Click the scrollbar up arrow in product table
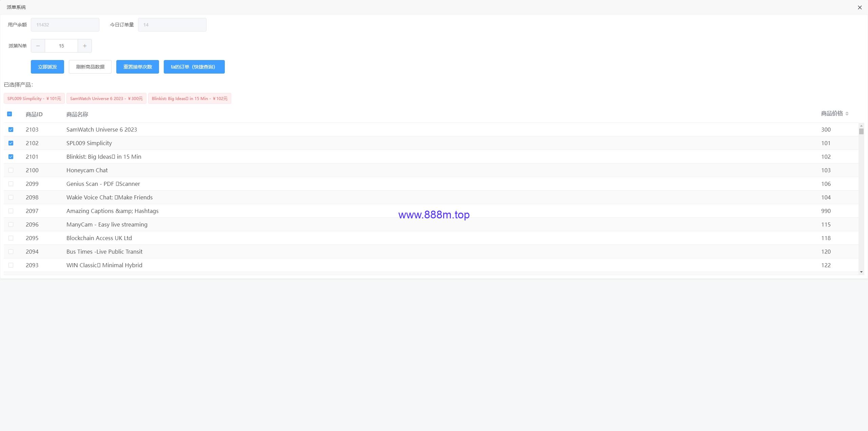The height and width of the screenshot is (431, 868). click(861, 126)
